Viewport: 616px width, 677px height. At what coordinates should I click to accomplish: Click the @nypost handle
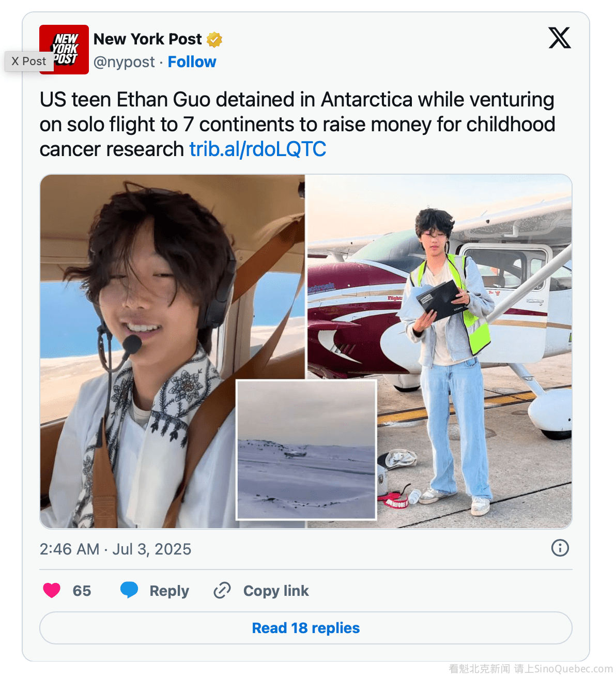124,62
